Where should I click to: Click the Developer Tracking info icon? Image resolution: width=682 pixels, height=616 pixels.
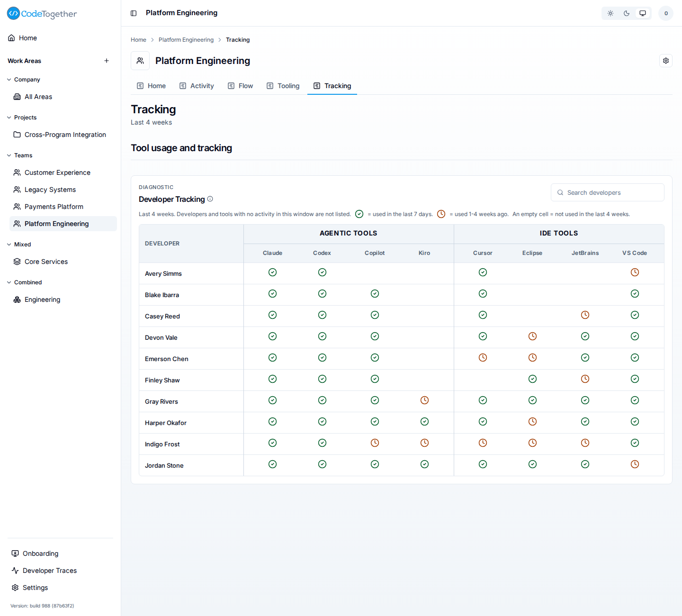pos(210,199)
